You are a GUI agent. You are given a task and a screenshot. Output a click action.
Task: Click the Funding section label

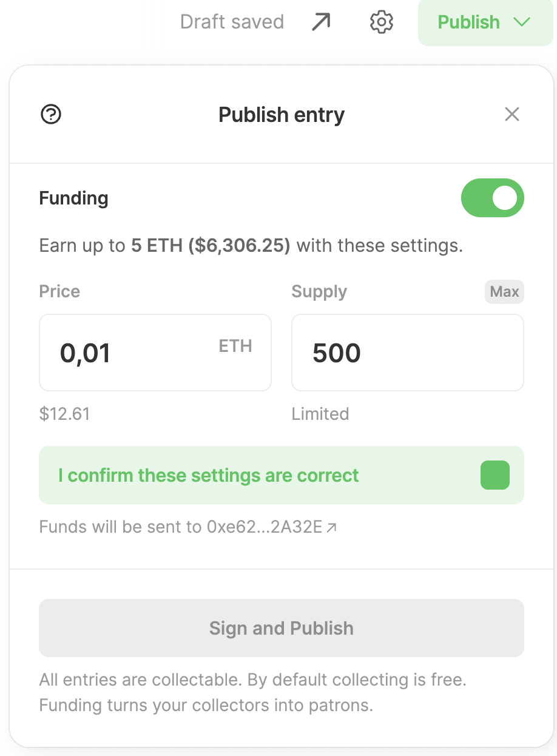tap(74, 198)
